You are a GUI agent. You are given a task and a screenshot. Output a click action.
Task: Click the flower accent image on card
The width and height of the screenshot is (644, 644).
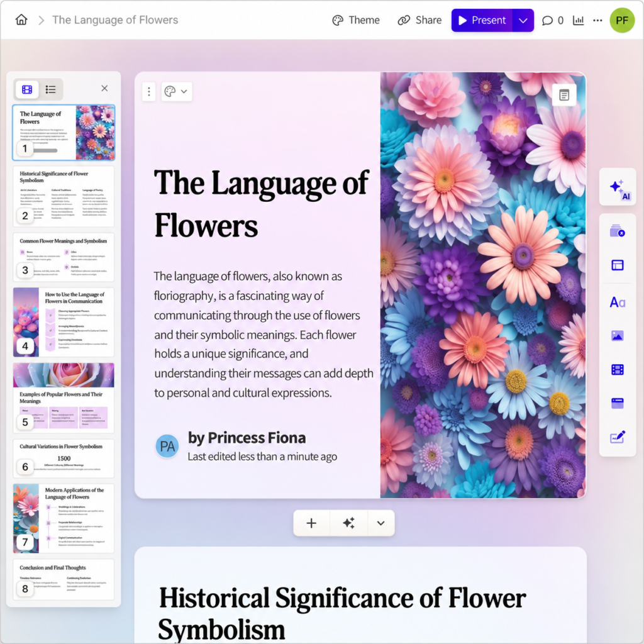tap(482, 285)
